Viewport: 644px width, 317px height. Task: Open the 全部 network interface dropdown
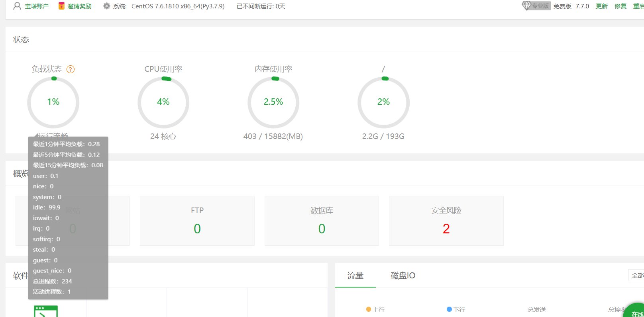click(637, 276)
